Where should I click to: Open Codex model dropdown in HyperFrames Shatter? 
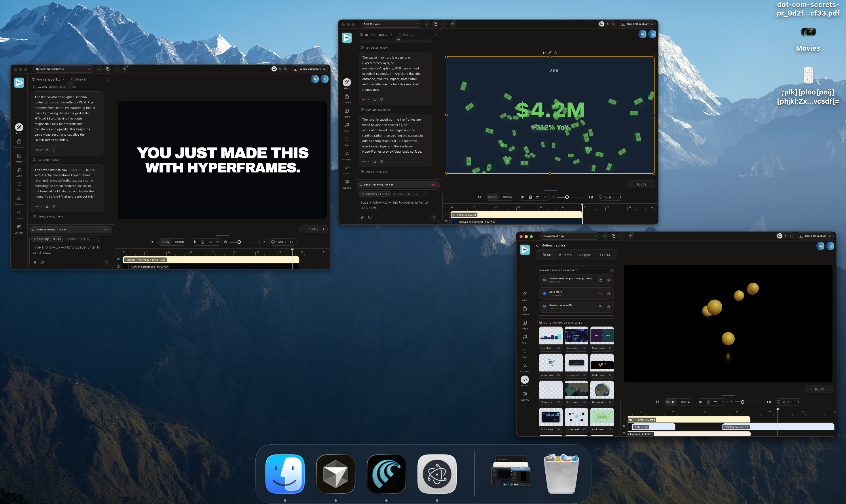coord(82,239)
